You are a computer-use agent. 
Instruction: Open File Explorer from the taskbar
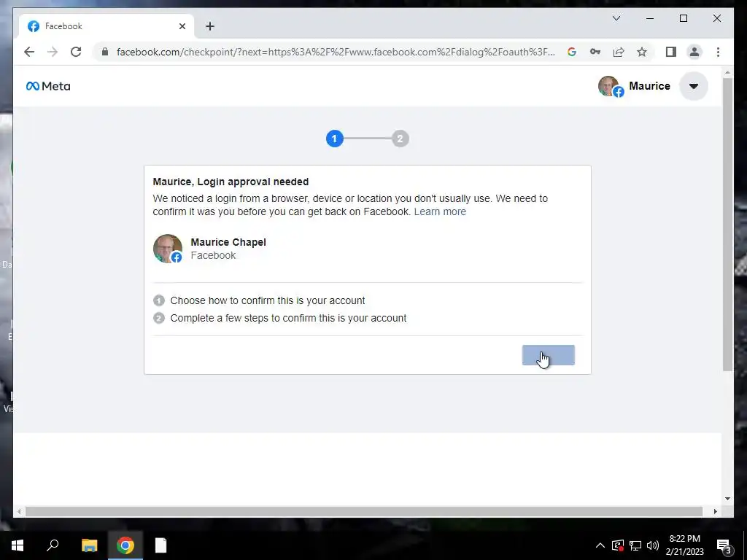click(x=89, y=545)
